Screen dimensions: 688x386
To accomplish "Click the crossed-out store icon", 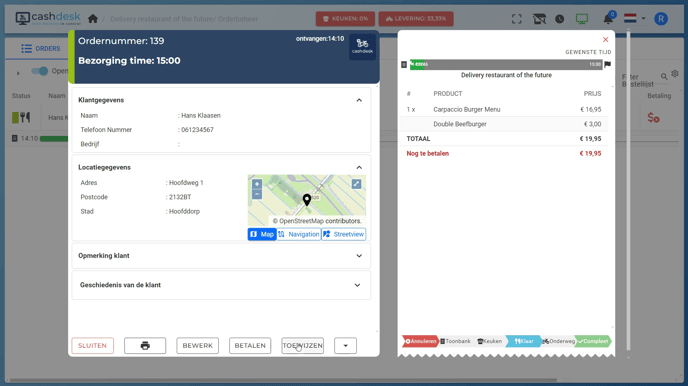I will pos(539,19).
